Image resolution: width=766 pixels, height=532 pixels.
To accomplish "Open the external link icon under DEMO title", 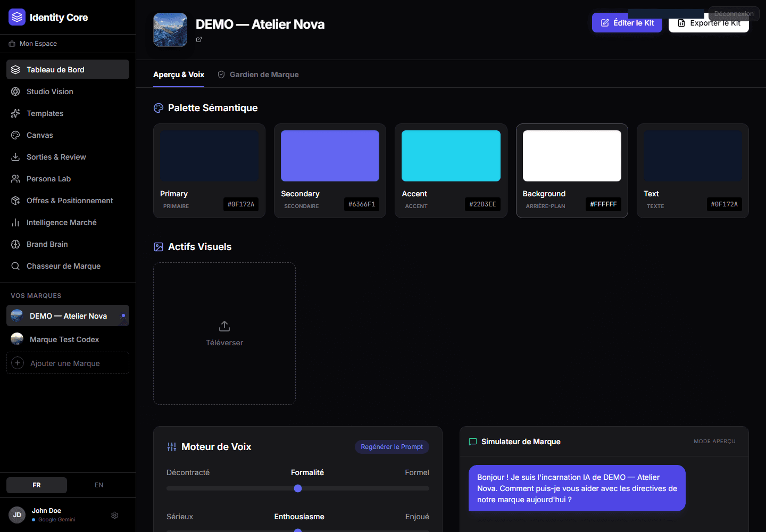I will pyautogui.click(x=199, y=39).
